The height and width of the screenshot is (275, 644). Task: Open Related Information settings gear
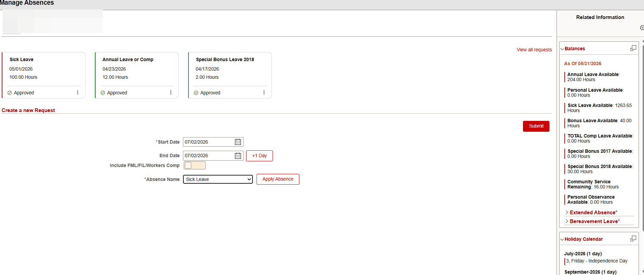click(642, 27)
